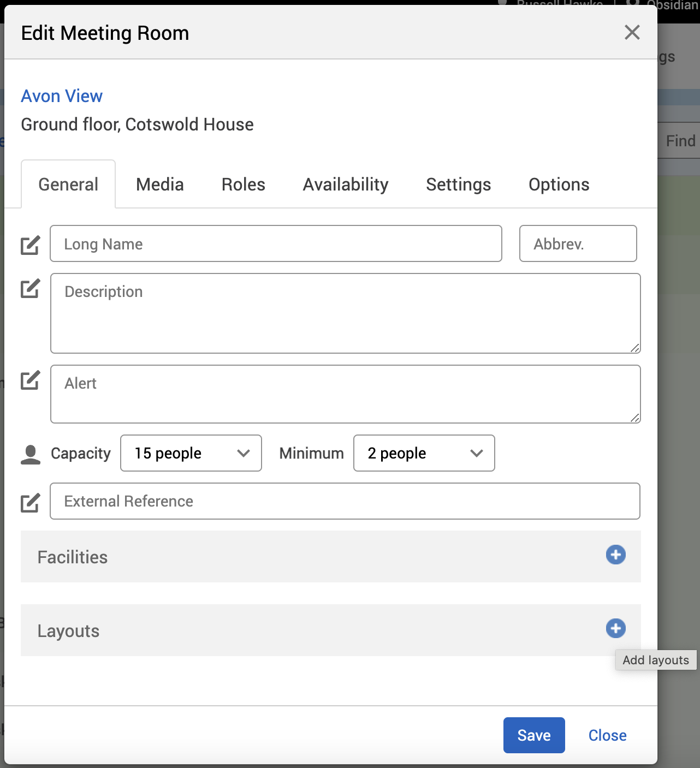This screenshot has height=768, width=700.
Task: Go to the Roles tab
Action: coord(243,184)
